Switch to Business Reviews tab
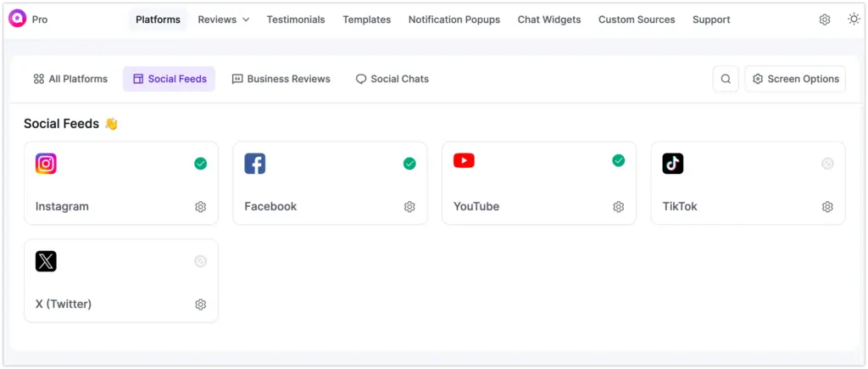868x369 pixels. pyautogui.click(x=281, y=79)
